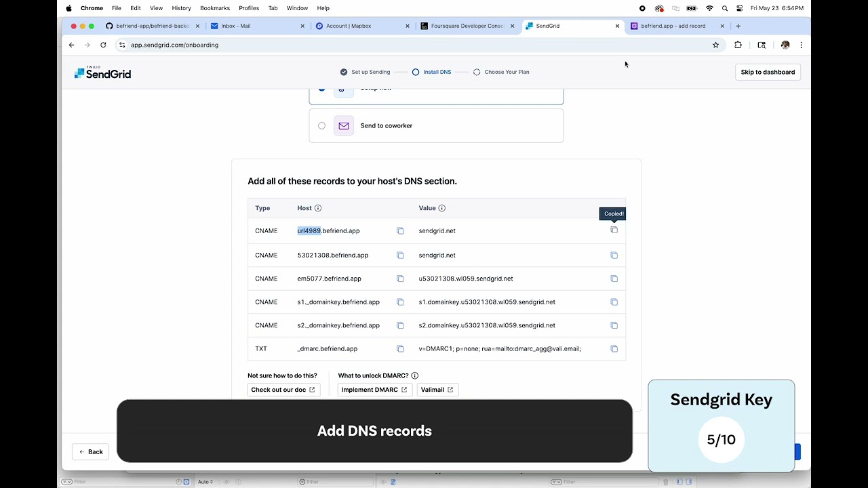Switch to befriend.app add record tab
The width and height of the screenshot is (868, 488).
[x=677, y=26]
